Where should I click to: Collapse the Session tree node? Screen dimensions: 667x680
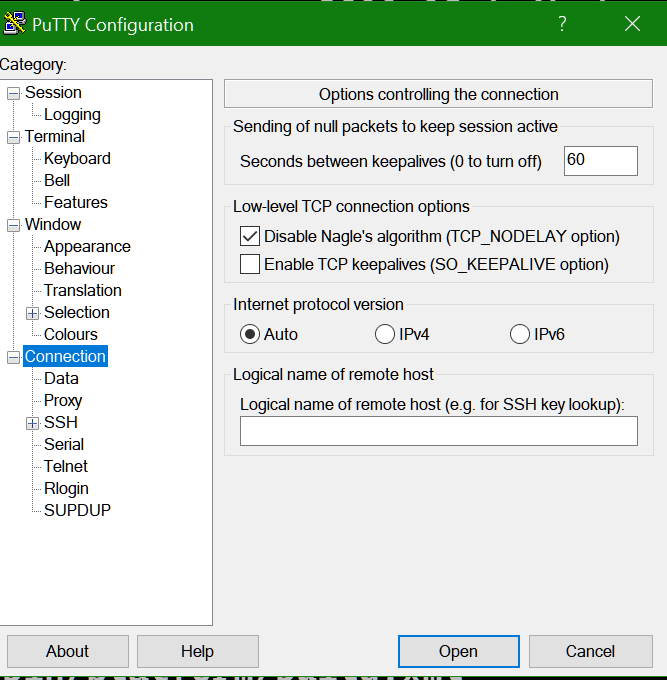pos(13,93)
